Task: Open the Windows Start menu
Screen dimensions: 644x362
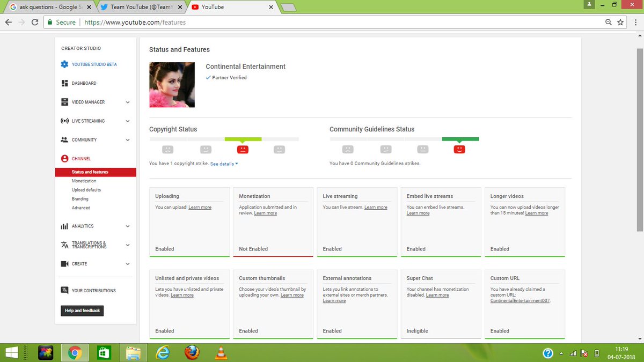Action: click(12, 352)
